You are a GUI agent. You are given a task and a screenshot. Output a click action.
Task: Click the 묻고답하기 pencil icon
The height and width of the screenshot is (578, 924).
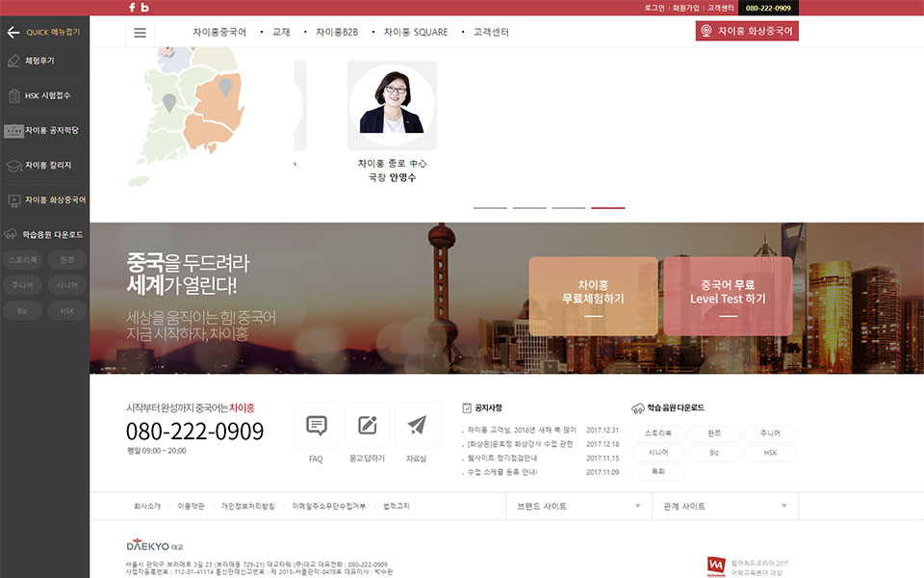click(367, 426)
